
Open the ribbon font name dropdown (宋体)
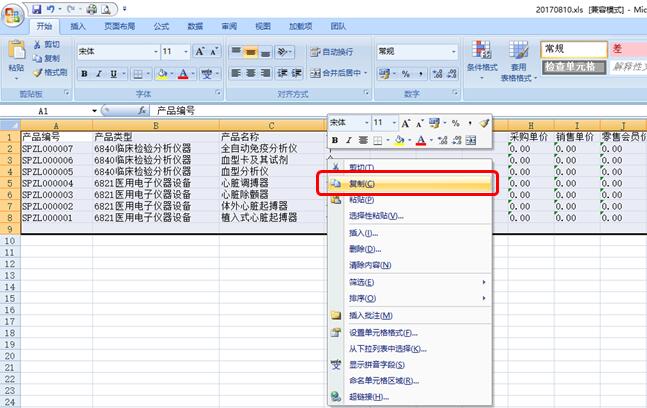click(115, 51)
